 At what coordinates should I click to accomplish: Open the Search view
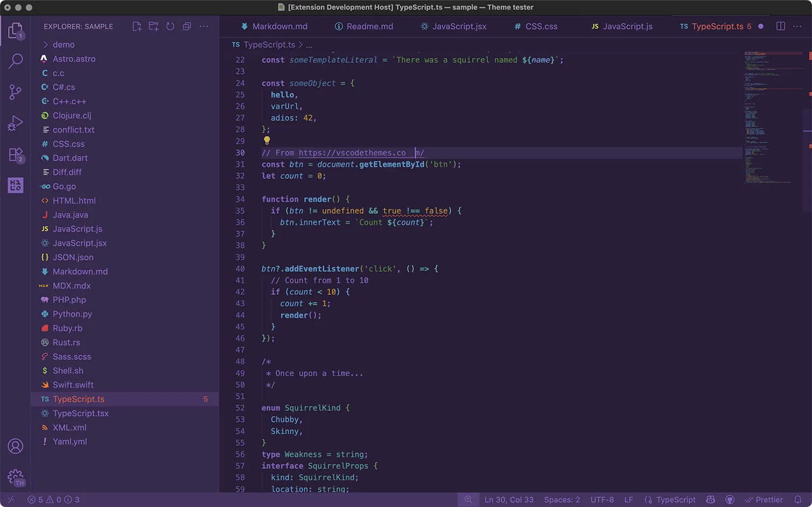tap(16, 61)
